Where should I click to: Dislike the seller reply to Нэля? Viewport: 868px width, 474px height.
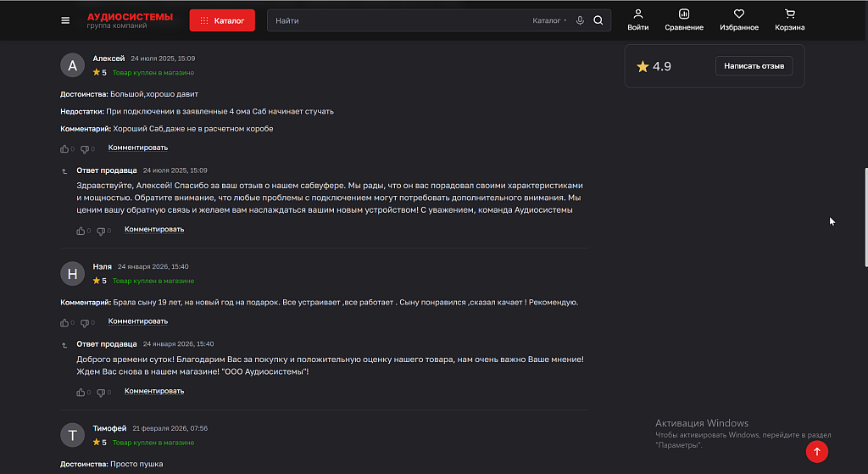[x=101, y=393]
